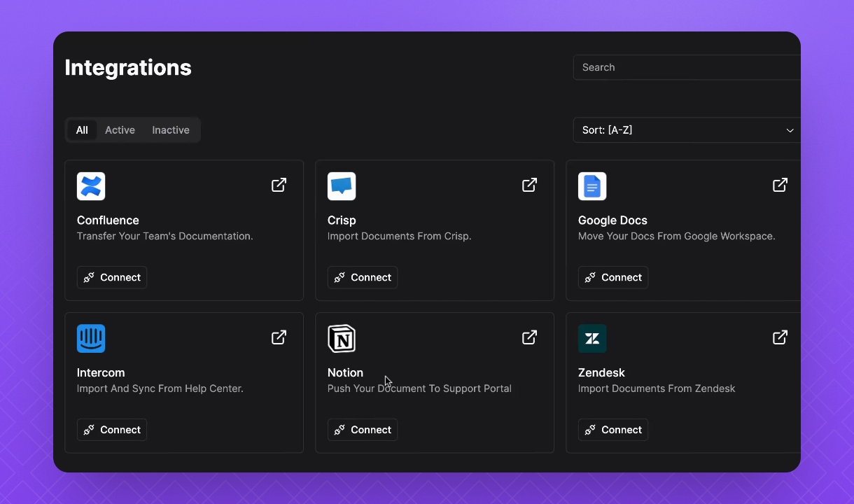Click the Zendesk logo icon
854x504 pixels.
[592, 339]
